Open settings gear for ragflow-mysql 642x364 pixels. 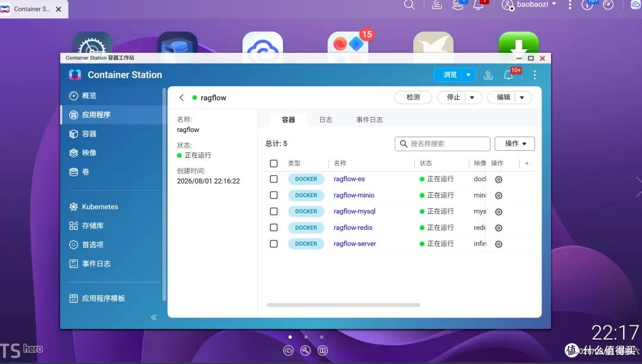[498, 211]
